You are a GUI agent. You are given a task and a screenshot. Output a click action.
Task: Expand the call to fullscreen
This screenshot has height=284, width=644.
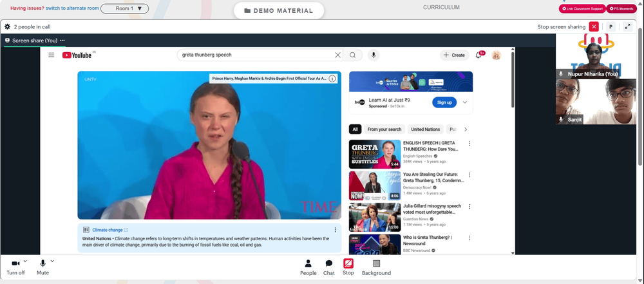coord(627,26)
